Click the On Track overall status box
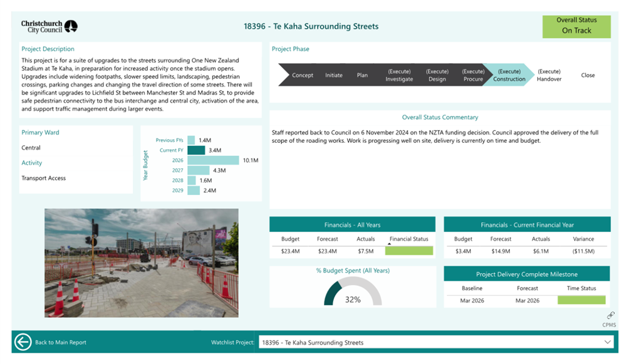This screenshot has width=629, height=364. 576,26
